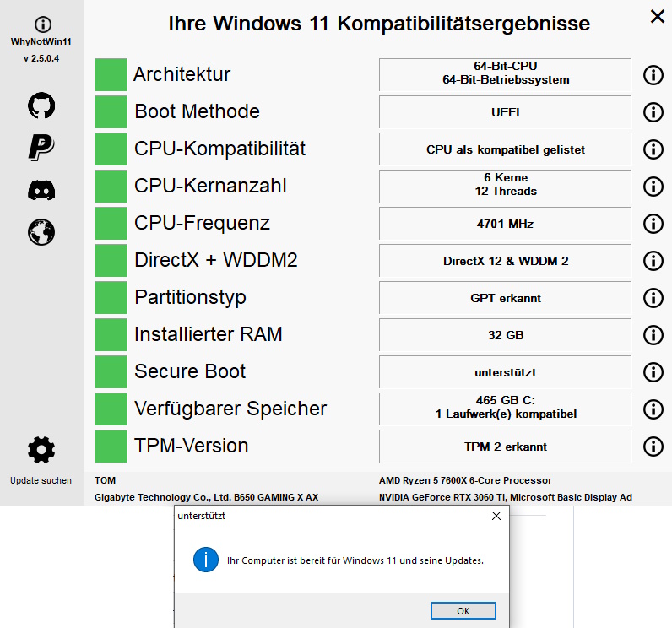Image resolution: width=672 pixels, height=628 pixels.
Task: Select the 6 Kerne 12 Threads box
Action: pyautogui.click(x=506, y=187)
